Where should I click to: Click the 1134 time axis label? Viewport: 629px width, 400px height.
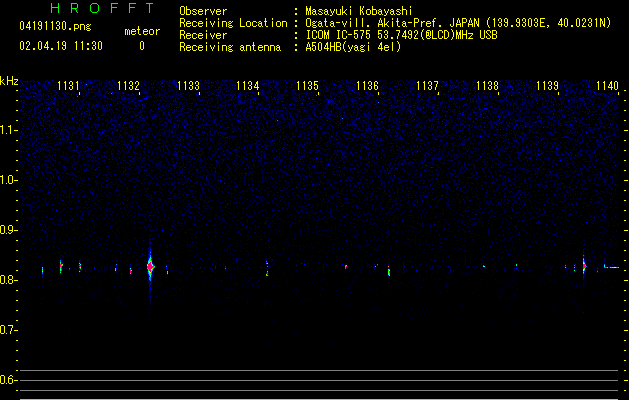pos(248,86)
